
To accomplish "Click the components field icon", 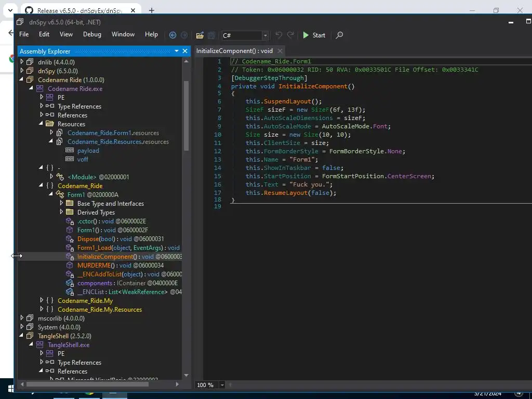I will click(70, 283).
